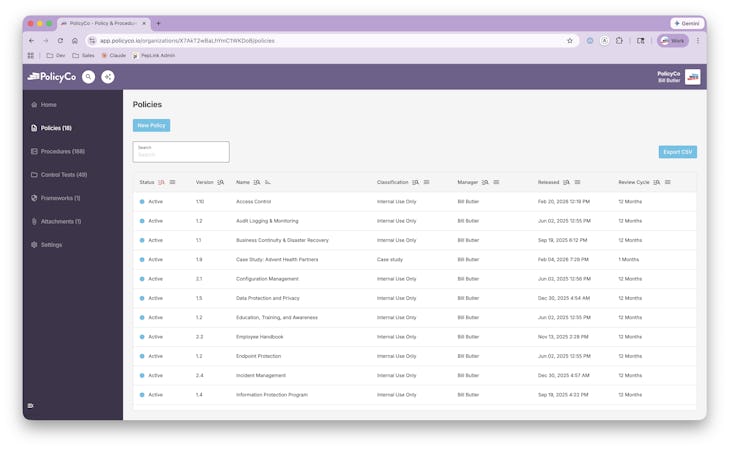Click the Name column filter-search icon

coord(257,182)
